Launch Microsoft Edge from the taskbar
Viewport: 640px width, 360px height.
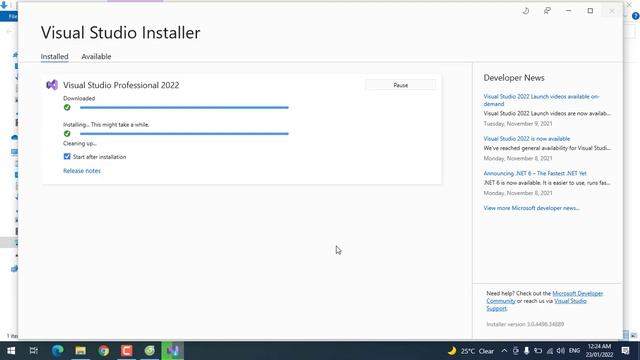(58, 351)
